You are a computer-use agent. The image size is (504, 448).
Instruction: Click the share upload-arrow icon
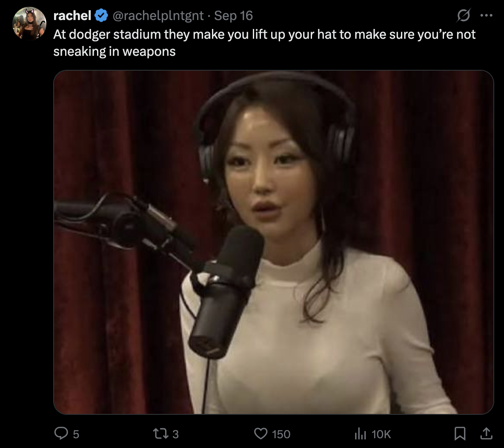486,433
